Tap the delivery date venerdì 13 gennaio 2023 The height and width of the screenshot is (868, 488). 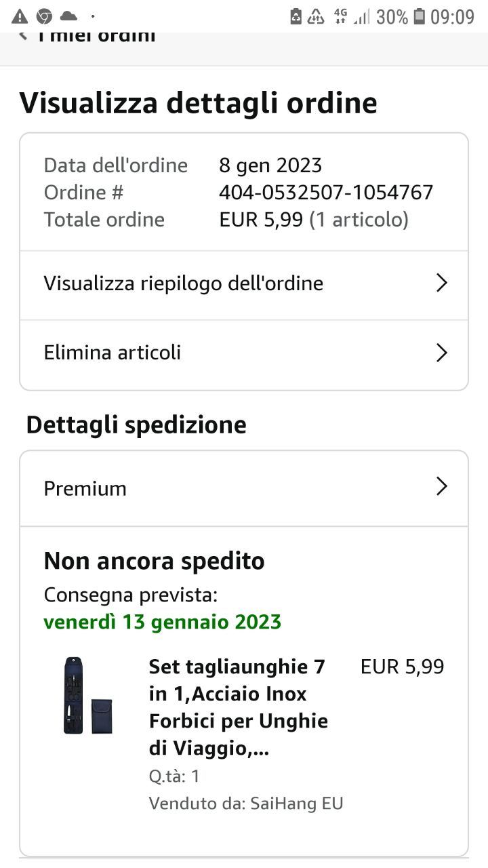pos(163,622)
